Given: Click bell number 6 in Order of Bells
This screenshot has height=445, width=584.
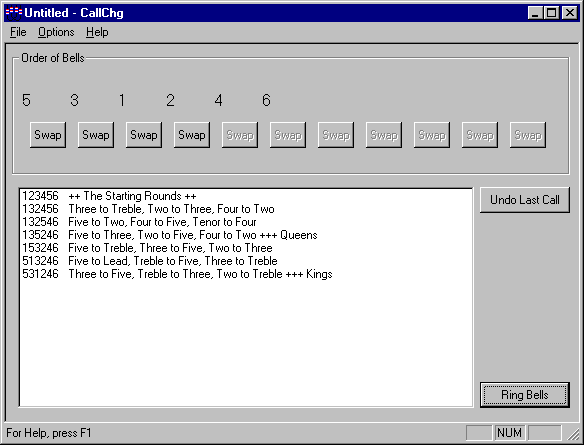Looking at the screenshot, I should [x=266, y=100].
